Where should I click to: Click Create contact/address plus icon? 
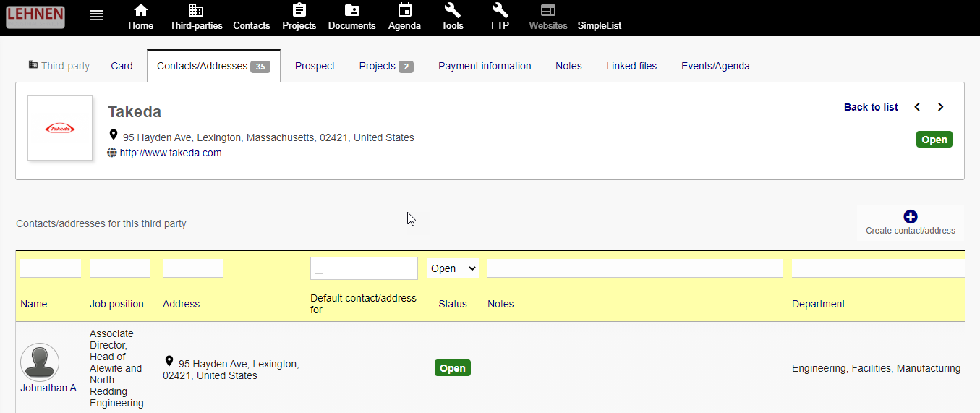click(911, 217)
